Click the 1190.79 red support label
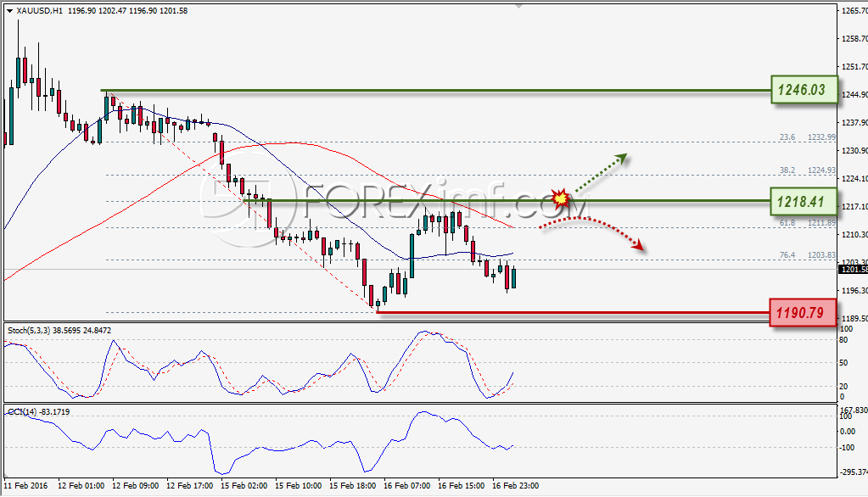Viewport: 868px width, 497px height. pyautogui.click(x=803, y=313)
